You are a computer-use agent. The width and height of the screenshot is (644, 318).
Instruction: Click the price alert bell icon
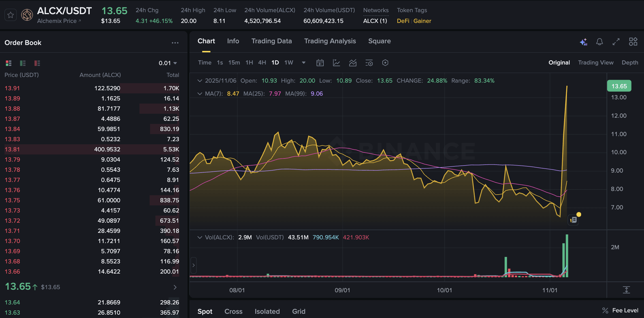coord(599,42)
